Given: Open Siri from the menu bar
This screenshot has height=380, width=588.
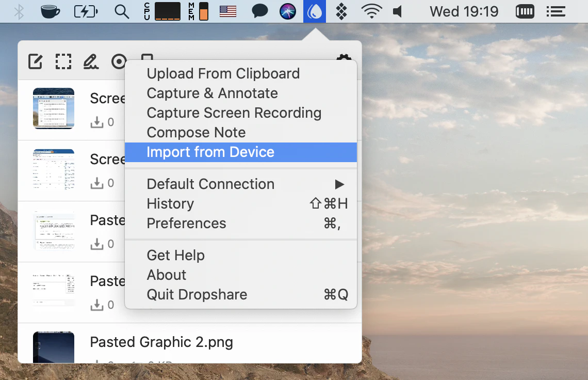Looking at the screenshot, I should point(288,12).
